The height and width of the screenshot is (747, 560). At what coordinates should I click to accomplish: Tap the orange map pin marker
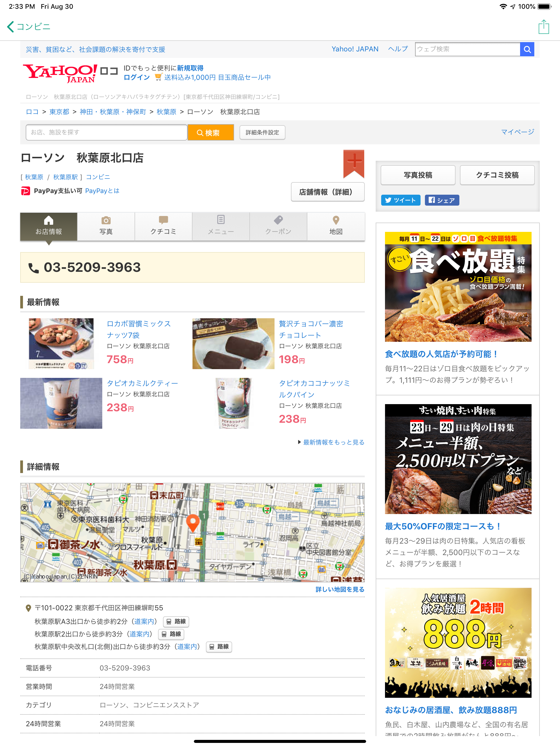point(192,522)
